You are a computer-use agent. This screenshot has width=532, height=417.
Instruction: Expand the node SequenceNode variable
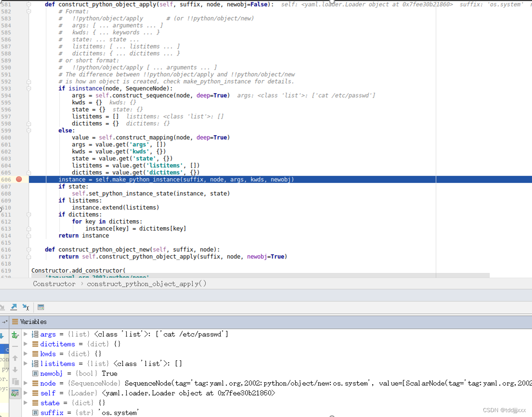pyautogui.click(x=26, y=383)
